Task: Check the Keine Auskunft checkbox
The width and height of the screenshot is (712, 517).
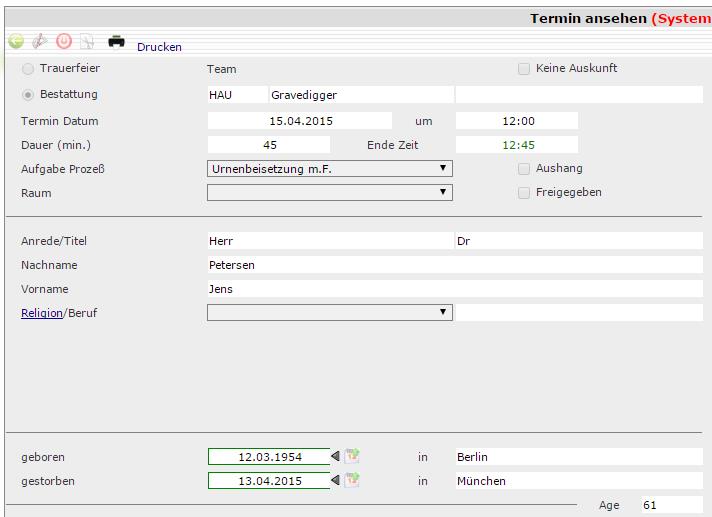Action: 524,69
